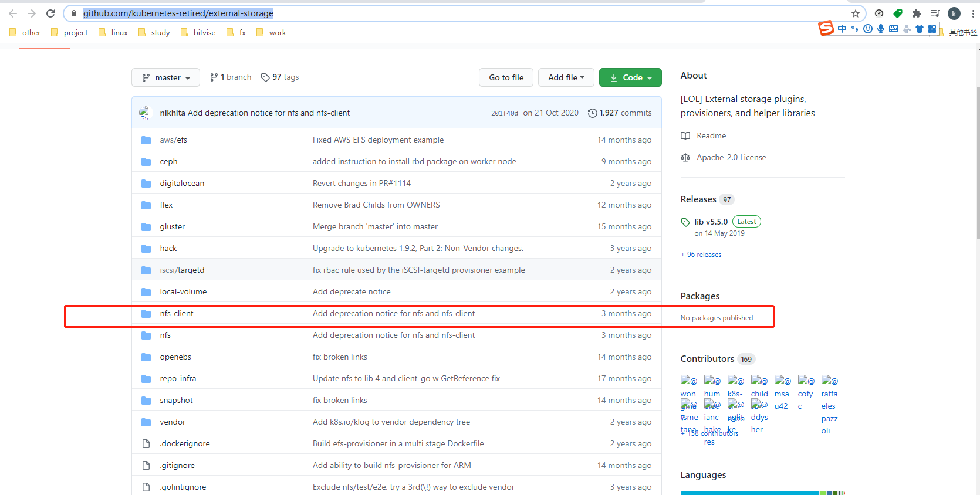Open the Sogou soft keyboard
The height and width of the screenshot is (495, 980).
coord(894,29)
